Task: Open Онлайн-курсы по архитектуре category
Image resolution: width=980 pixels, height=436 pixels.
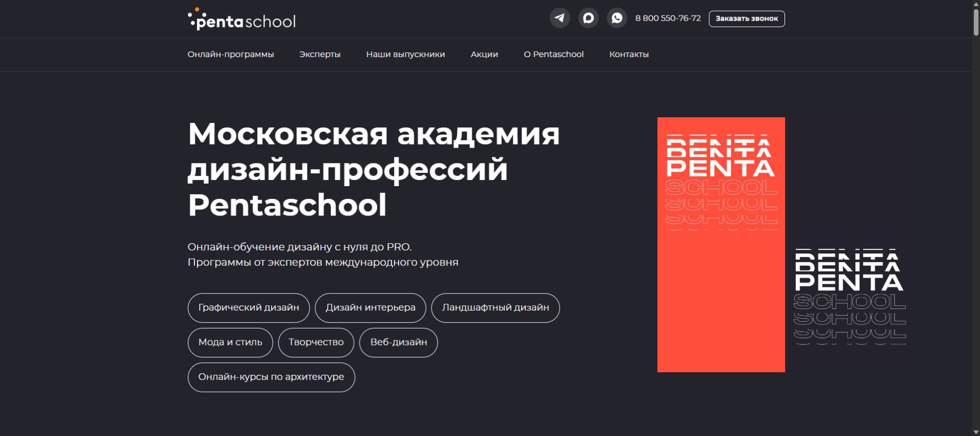Action: pyautogui.click(x=271, y=377)
